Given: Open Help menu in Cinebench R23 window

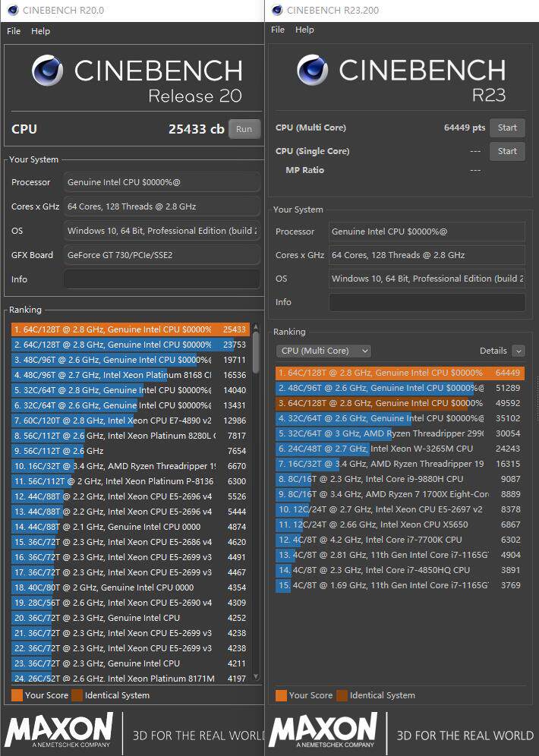Looking at the screenshot, I should pyautogui.click(x=304, y=30).
